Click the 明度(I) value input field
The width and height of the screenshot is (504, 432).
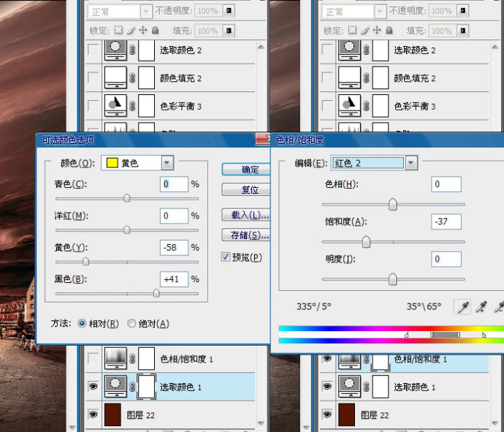(446, 259)
